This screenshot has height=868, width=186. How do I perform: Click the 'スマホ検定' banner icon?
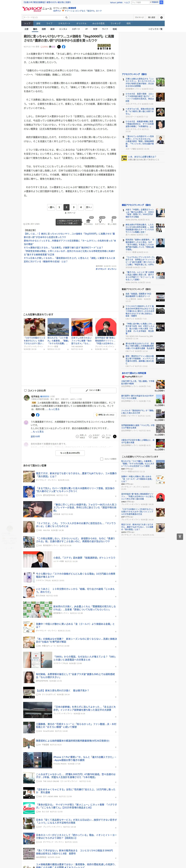(x=124, y=158)
